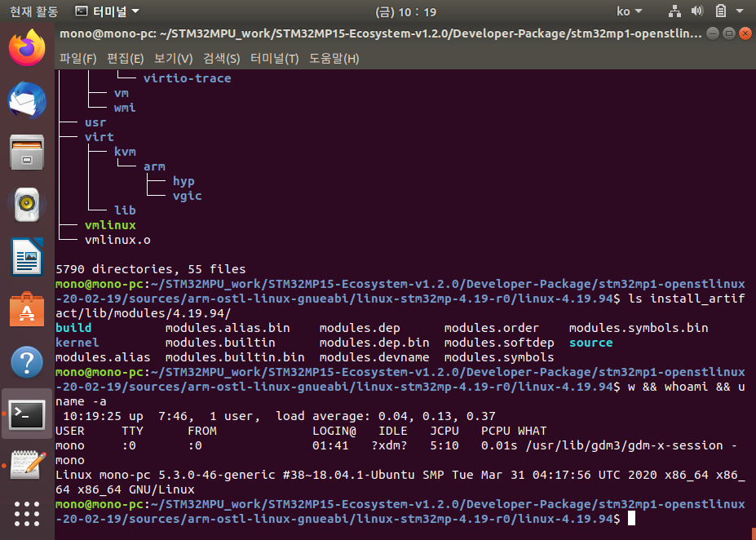756x540 pixels.
Task: Click the terminal cursor at final prompt
Action: [631, 519]
